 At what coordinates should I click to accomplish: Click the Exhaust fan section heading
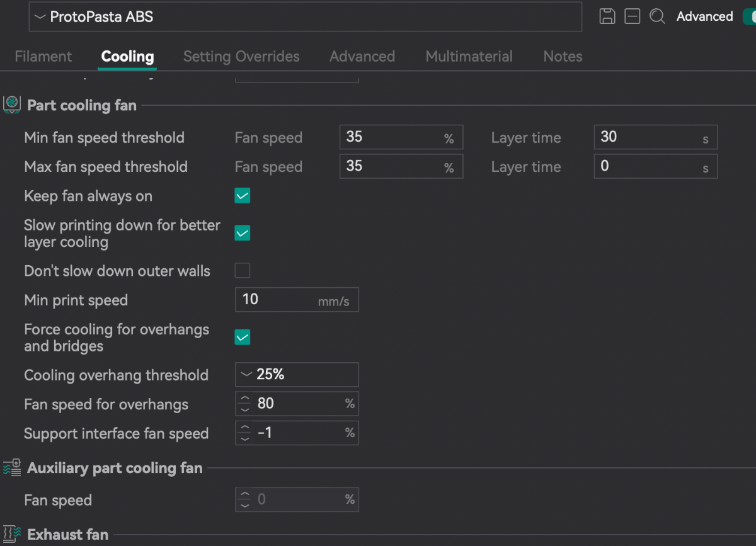68,535
